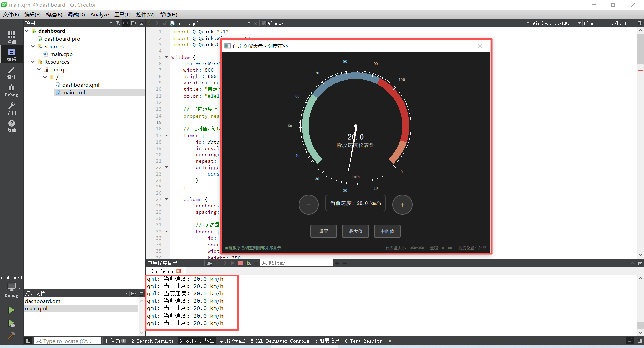Image resolution: width=644 pixels, height=348 pixels.
Task: Maximize the output pane
Action: click(x=640, y=263)
